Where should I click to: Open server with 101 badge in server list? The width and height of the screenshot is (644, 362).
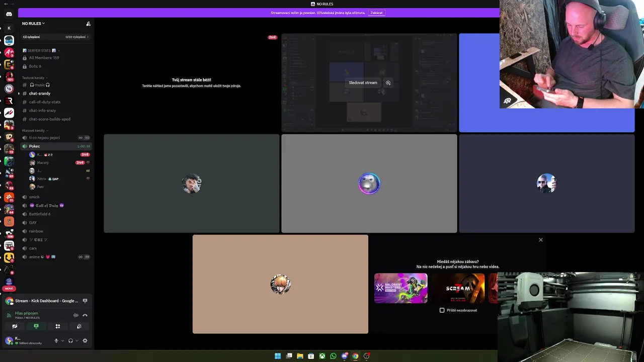[9, 76]
